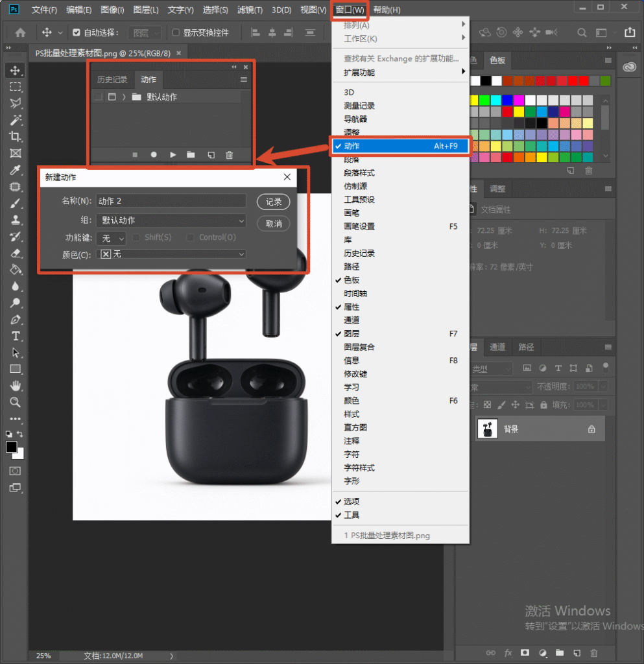Delete action using the trash icon
The width and height of the screenshot is (644, 664).
[x=229, y=155]
